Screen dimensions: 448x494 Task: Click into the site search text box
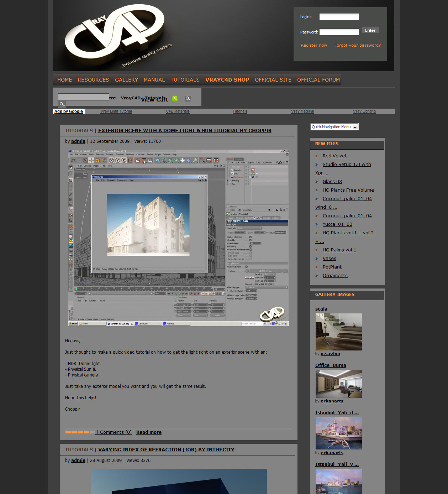pos(84,97)
